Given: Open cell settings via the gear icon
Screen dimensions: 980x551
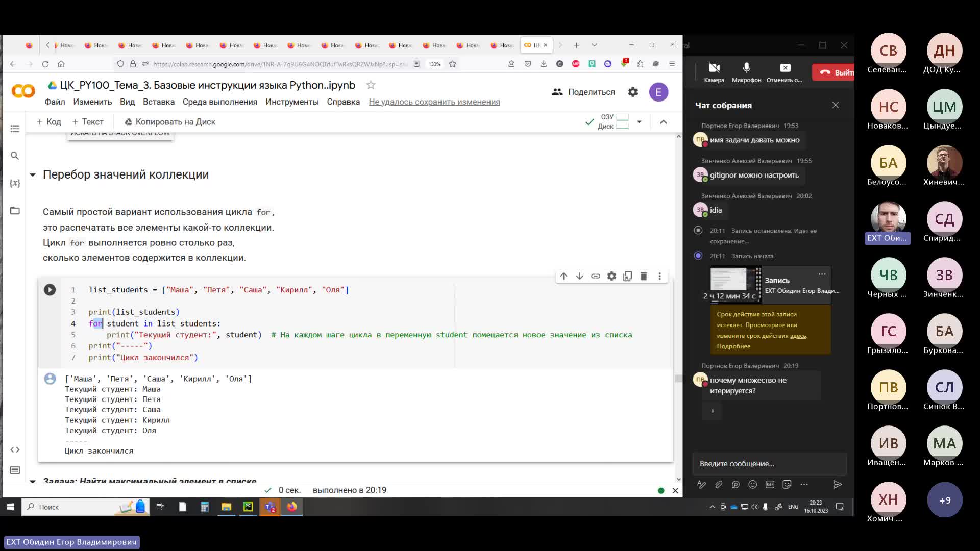Looking at the screenshot, I should pyautogui.click(x=611, y=276).
